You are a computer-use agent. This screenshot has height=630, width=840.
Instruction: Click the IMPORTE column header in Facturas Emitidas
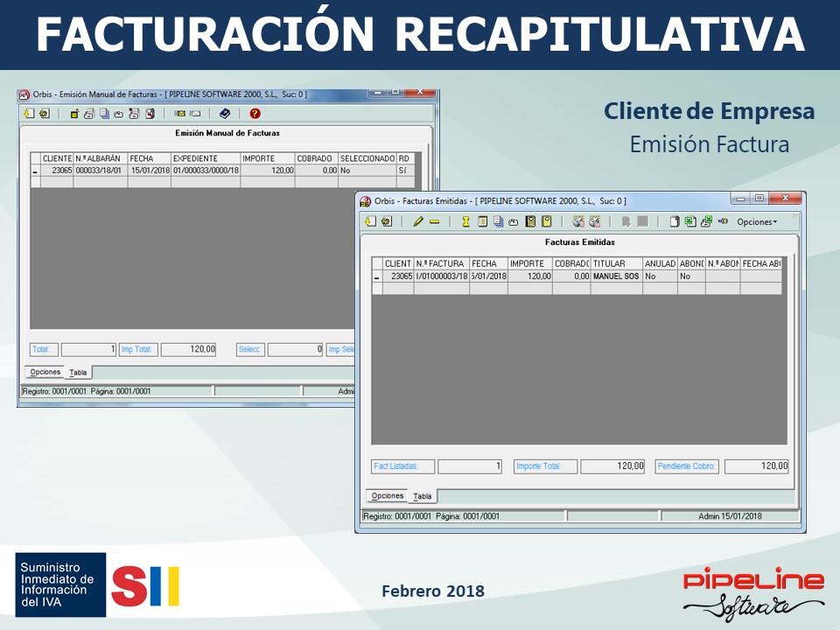(530, 263)
